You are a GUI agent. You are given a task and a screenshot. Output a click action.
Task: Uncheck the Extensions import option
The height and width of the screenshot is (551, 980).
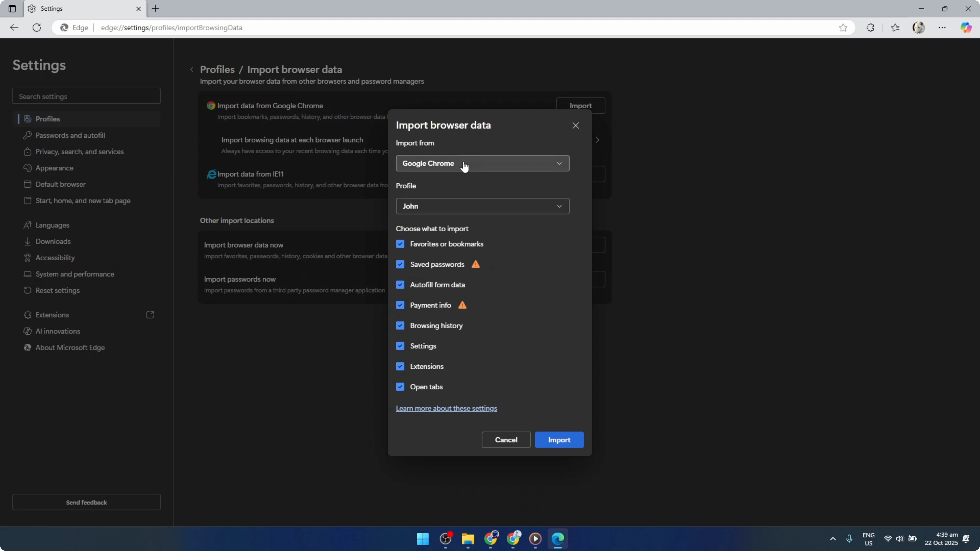pyautogui.click(x=400, y=366)
